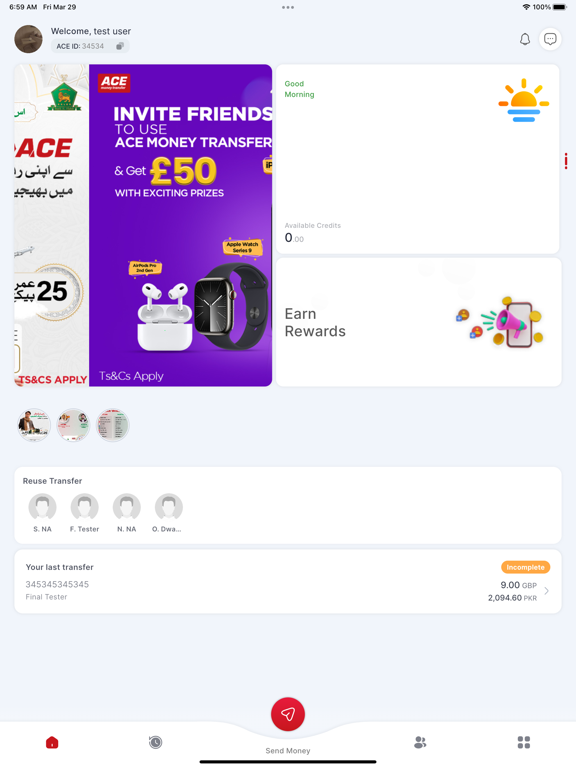Open the transfer history clock tab

click(x=155, y=743)
